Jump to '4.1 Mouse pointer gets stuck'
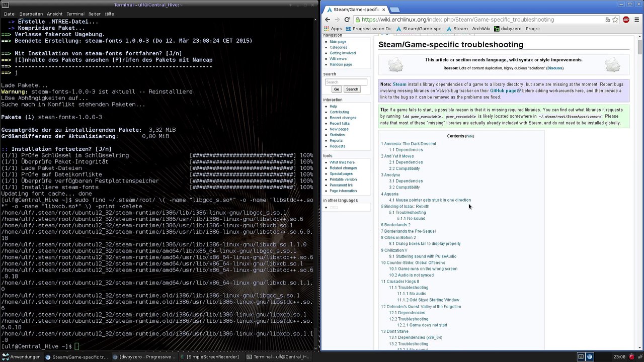This screenshot has height=362, width=644. coord(430,200)
